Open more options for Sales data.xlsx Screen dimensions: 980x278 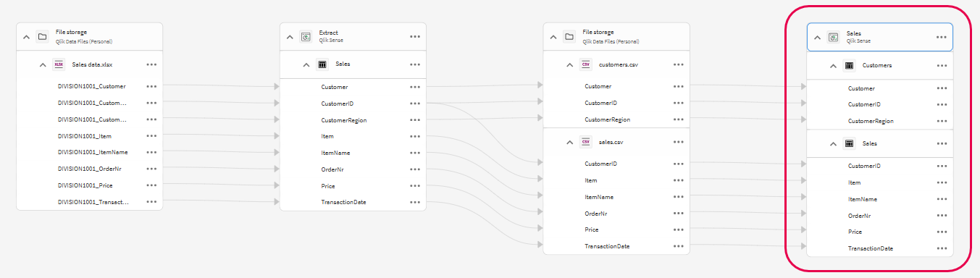click(151, 64)
